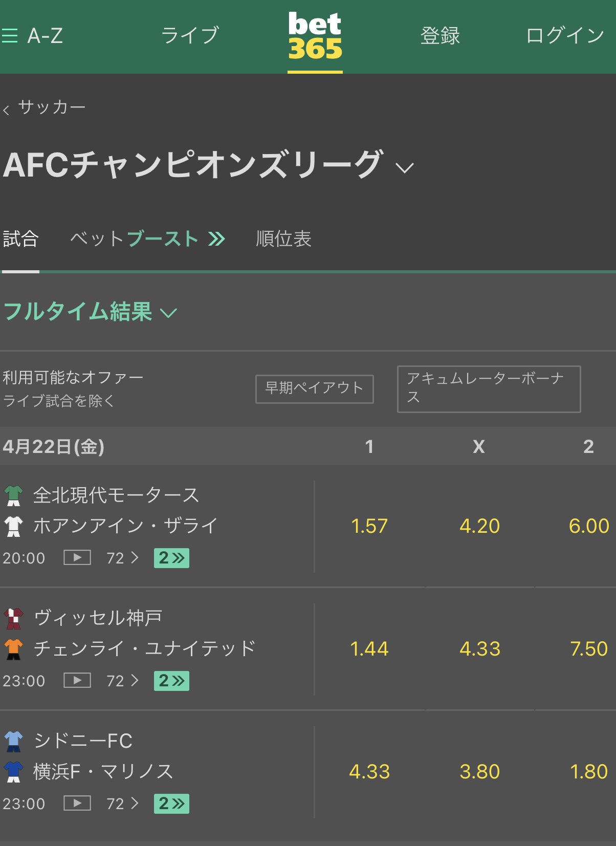Switch to the 順位表 tab
Image resolution: width=616 pixels, height=846 pixels.
point(283,238)
